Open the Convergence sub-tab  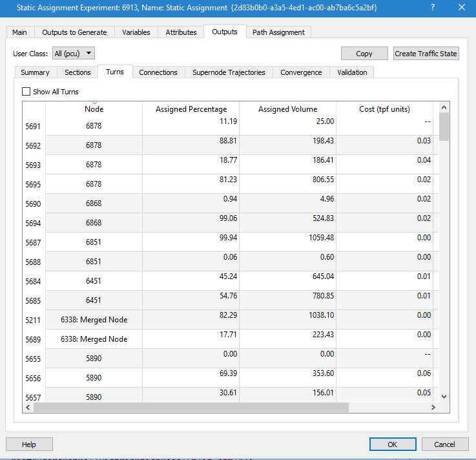(301, 72)
